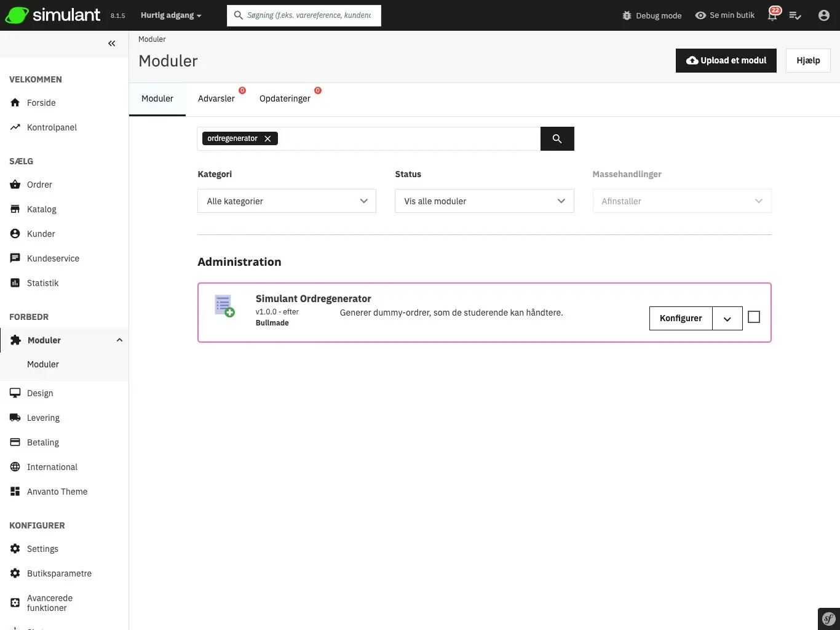Check the Simulant Ordregenerator module checkbox
Image resolution: width=840 pixels, height=630 pixels.
click(x=753, y=316)
